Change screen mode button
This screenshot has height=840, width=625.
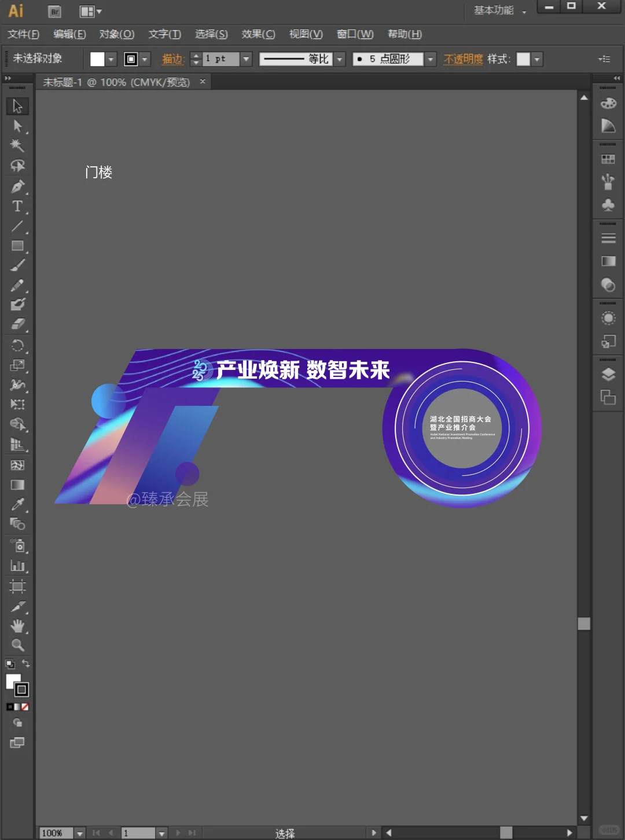(x=17, y=743)
